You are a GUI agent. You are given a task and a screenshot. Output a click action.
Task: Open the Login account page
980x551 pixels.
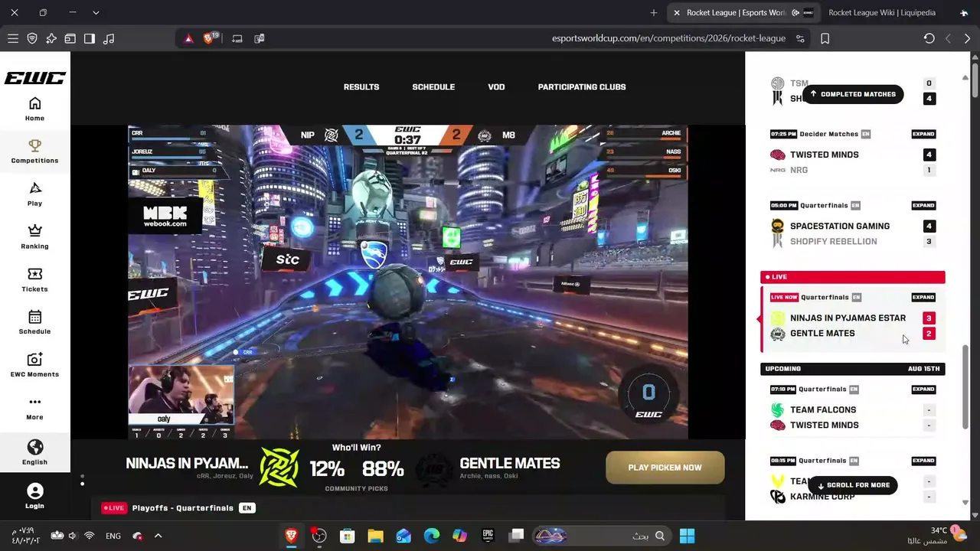[34, 496]
